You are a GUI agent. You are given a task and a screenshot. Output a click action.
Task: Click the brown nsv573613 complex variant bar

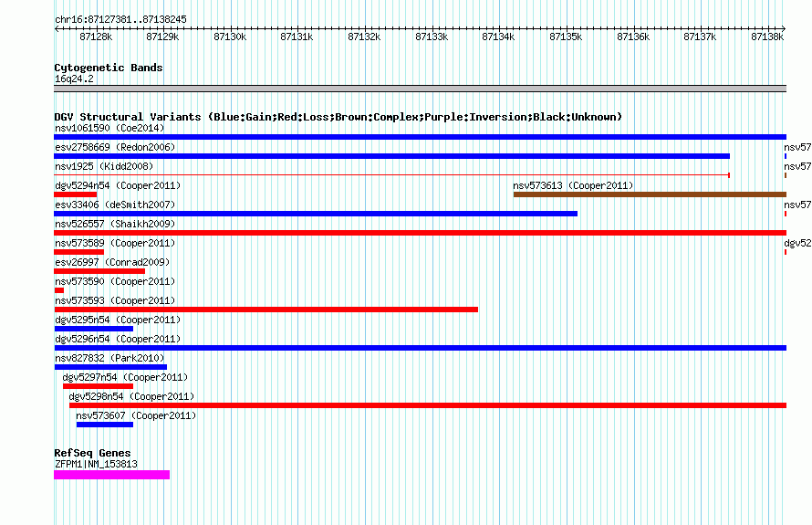650,194
